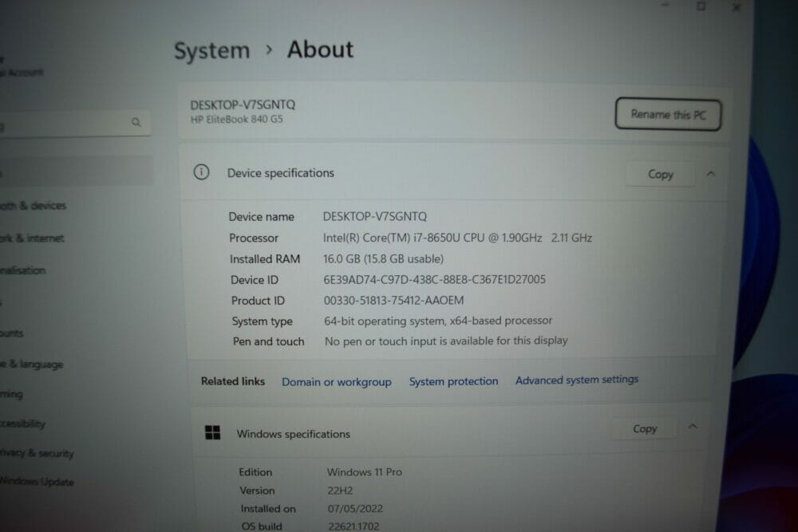Select the Processor value text
Image resolution: width=798 pixels, height=532 pixels.
point(457,238)
